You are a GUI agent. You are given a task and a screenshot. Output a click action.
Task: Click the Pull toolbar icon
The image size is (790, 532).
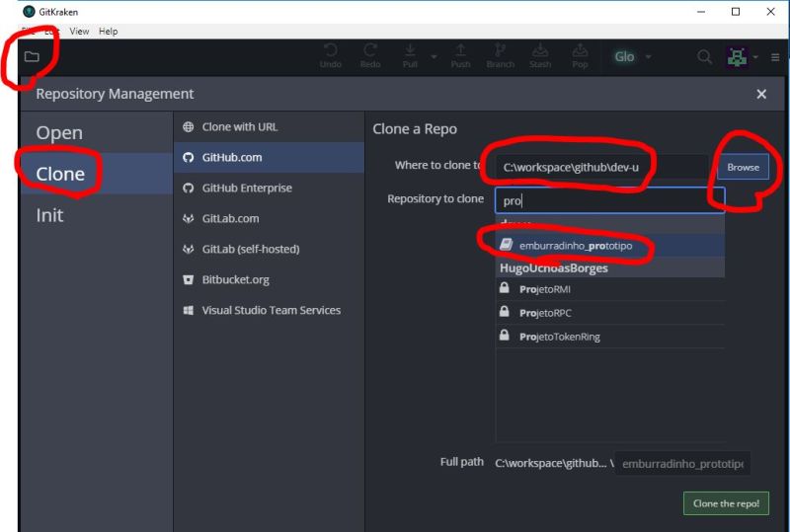[410, 56]
